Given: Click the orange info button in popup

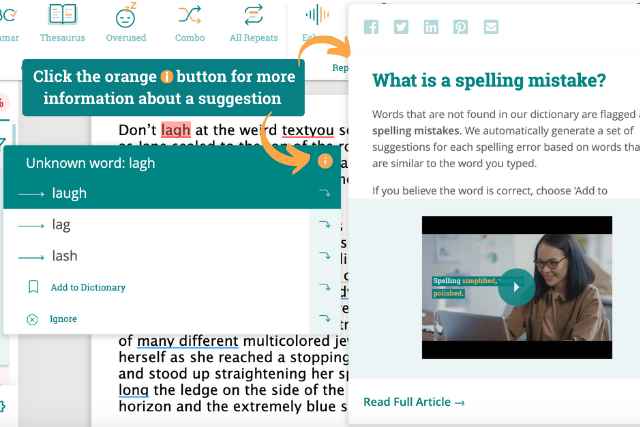Looking at the screenshot, I should (325, 161).
